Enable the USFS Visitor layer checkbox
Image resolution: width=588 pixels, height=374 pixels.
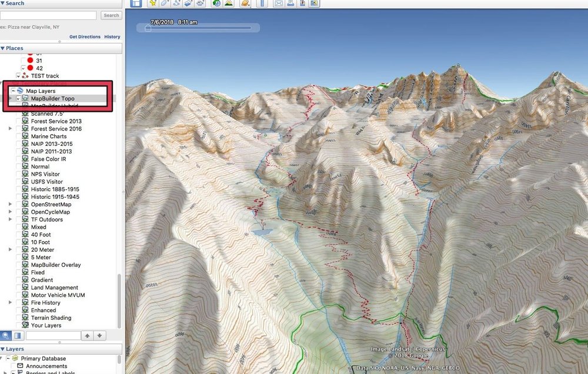(x=18, y=182)
